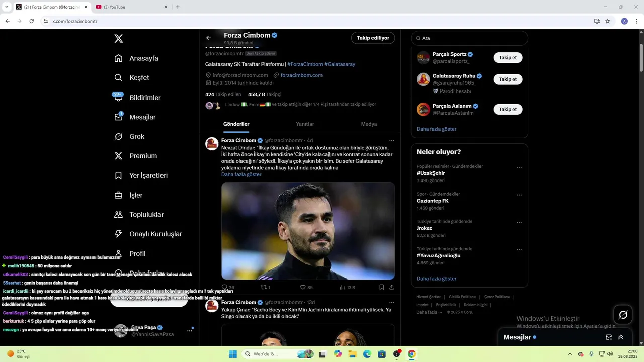
Task: Select the Forza Cimbom browser tab
Action: click(51, 7)
